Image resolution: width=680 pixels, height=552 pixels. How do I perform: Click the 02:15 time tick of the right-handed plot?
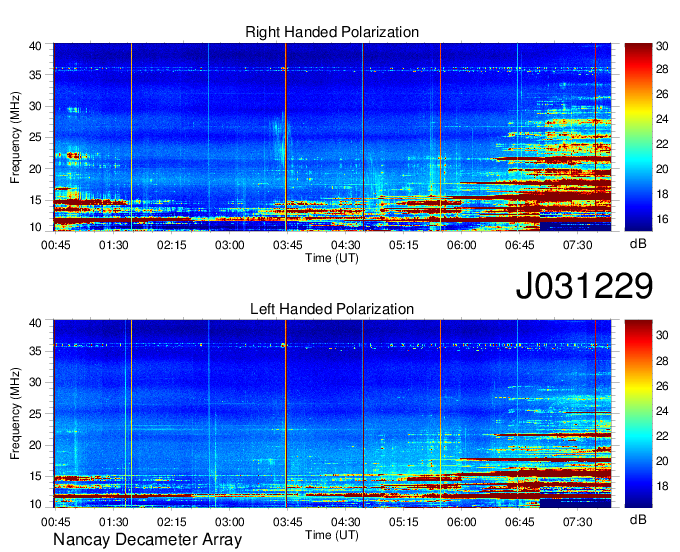172,245
